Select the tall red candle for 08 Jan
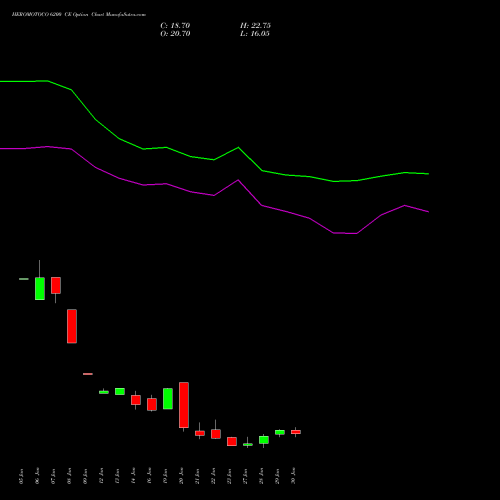This screenshot has height=500, width=500. click(x=72, y=326)
